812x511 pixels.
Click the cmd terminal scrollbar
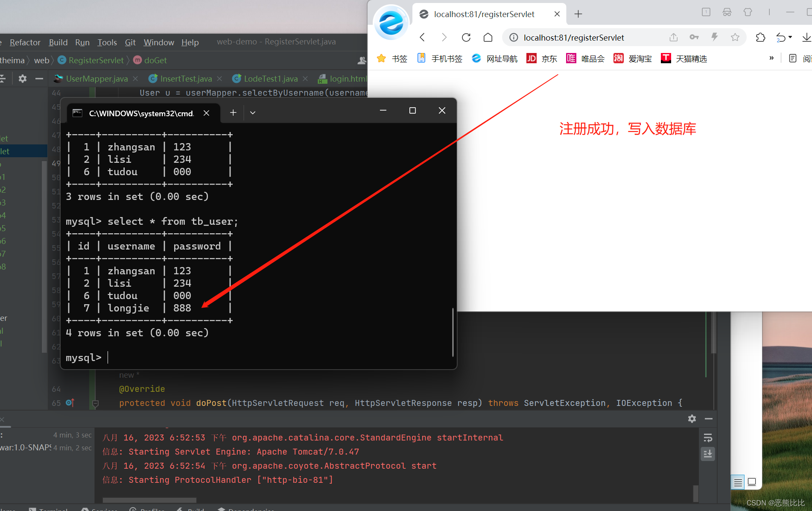click(453, 332)
